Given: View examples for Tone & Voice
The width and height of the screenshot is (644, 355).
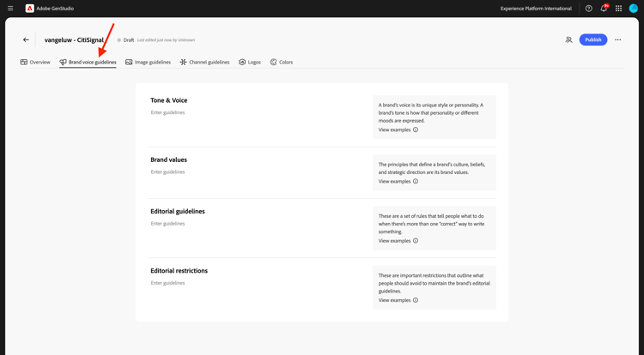Looking at the screenshot, I should pyautogui.click(x=398, y=129).
